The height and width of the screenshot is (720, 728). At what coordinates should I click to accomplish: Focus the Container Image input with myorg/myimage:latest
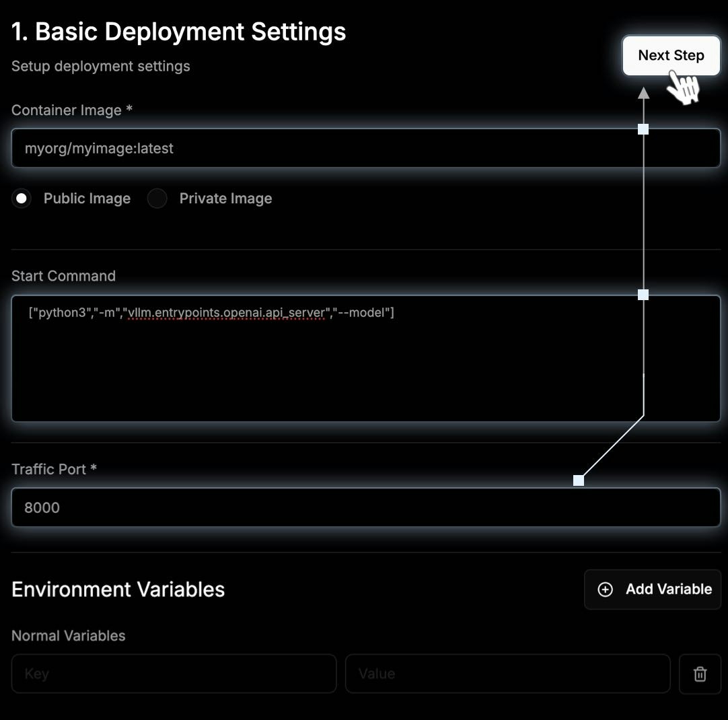point(366,148)
